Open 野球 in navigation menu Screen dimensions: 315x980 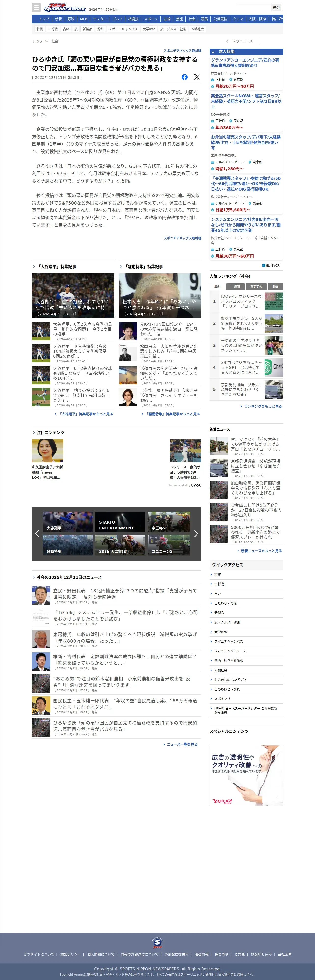[71, 19]
